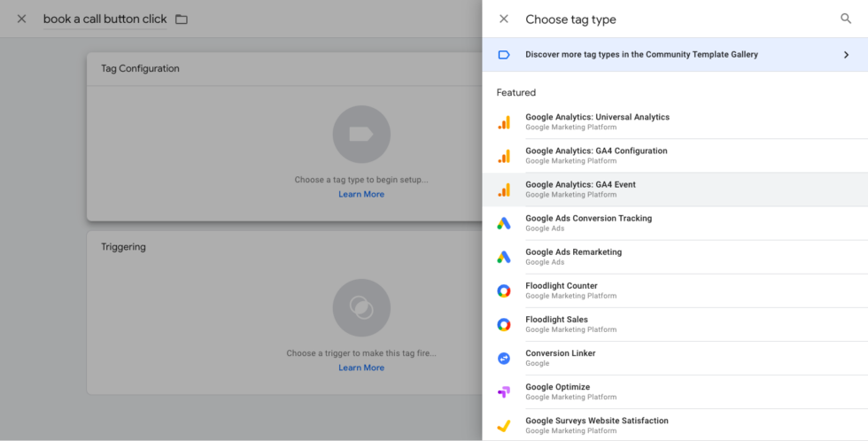Screen dimensions: 868x441
Task: Open Learn More link under Triggering
Action: (361, 367)
